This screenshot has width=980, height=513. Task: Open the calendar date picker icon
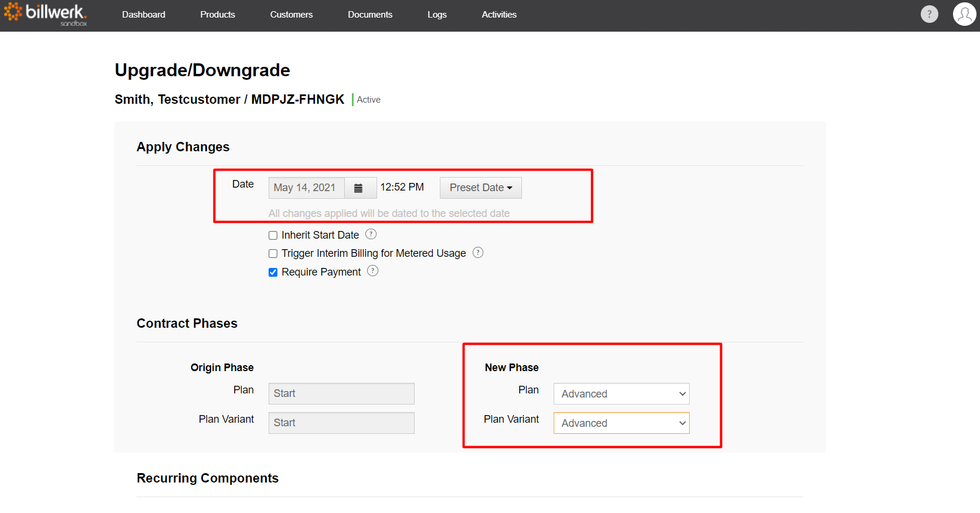pos(358,188)
